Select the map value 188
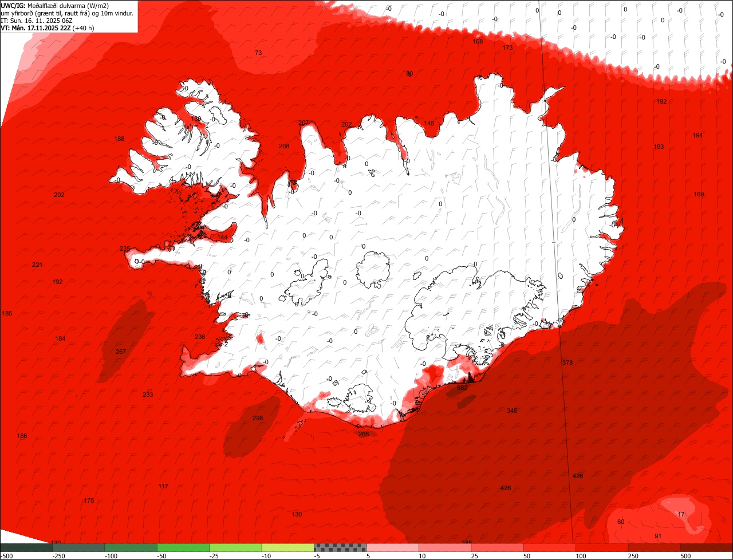This screenshot has height=560, width=733. click(119, 139)
